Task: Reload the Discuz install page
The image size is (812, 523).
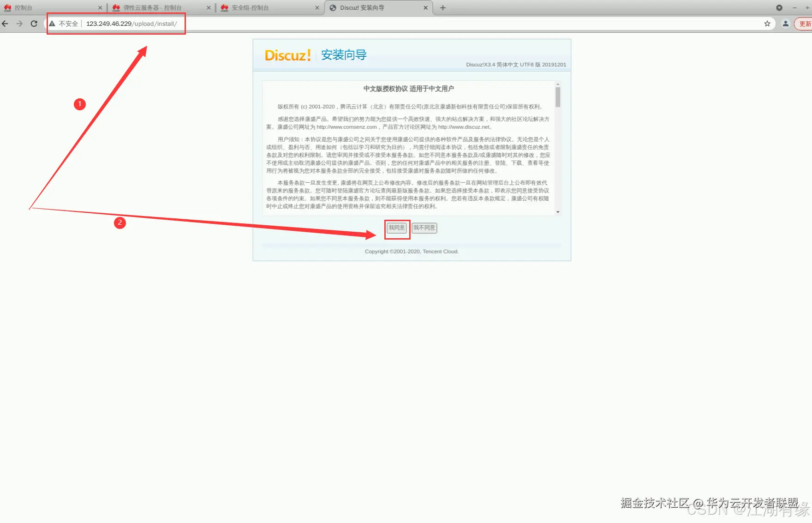Action: click(x=34, y=24)
